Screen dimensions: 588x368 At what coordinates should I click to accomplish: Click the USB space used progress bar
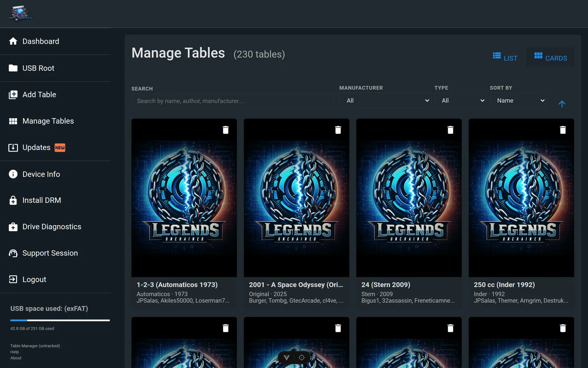click(60, 321)
